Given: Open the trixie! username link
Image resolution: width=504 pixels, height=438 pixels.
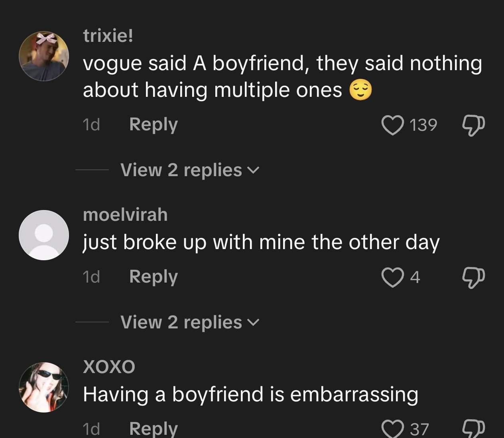Looking at the screenshot, I should pos(108,36).
